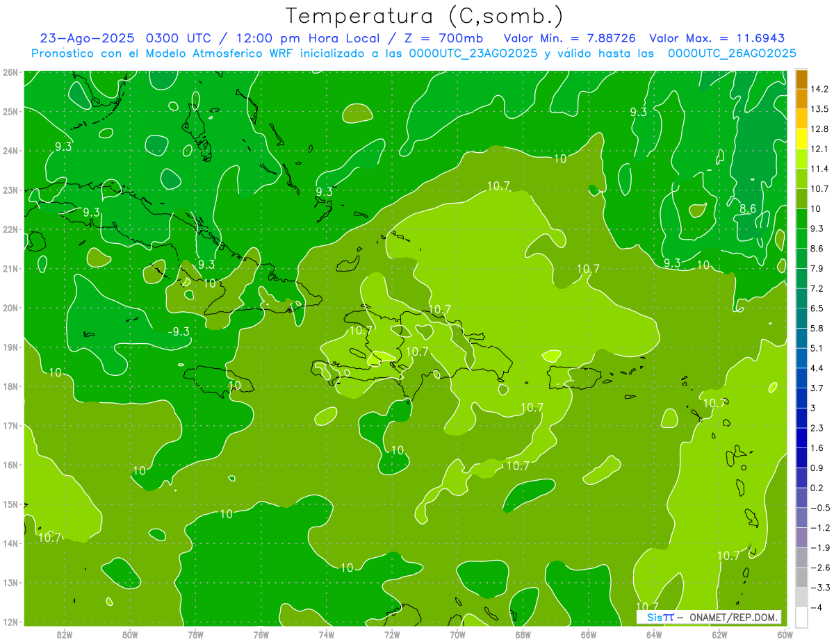Image resolution: width=834 pixels, height=644 pixels.
Task: Click the "26N" latitude axis label
Action: 10,72
